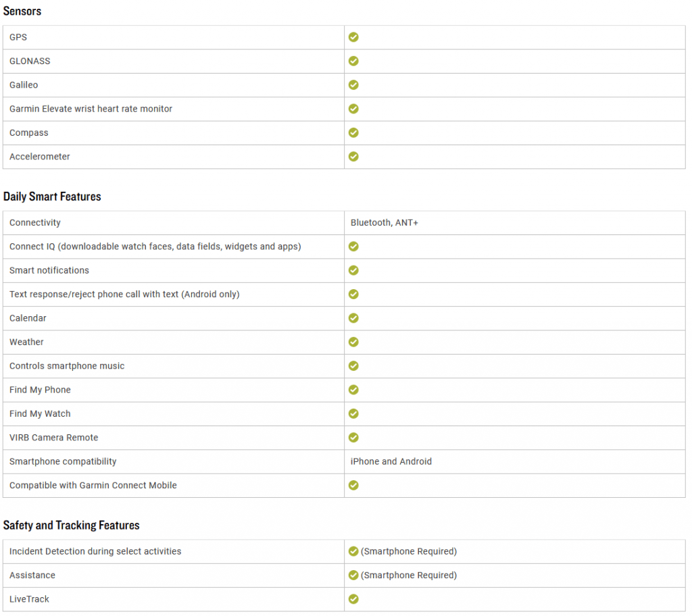This screenshot has width=692, height=616.
Task: Click the Connect IQ feature label
Action: 155,247
